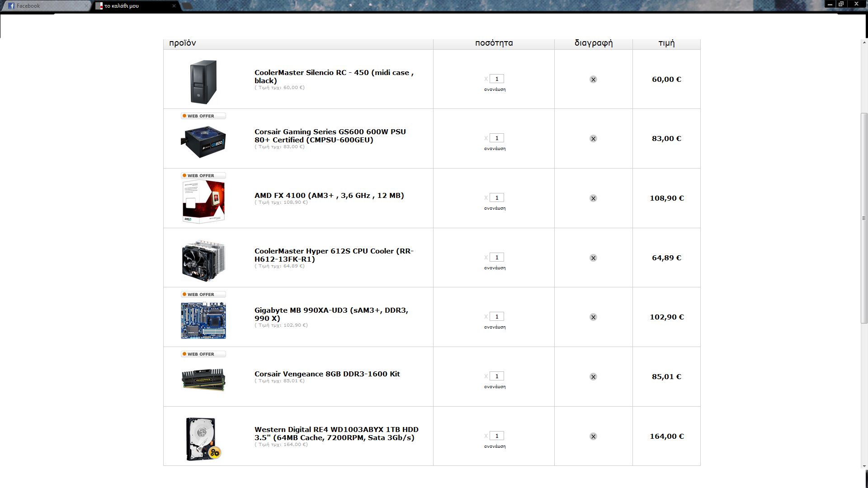Click quantity field for Corsair GS600 PSU
The image size is (868, 488).
tap(497, 138)
